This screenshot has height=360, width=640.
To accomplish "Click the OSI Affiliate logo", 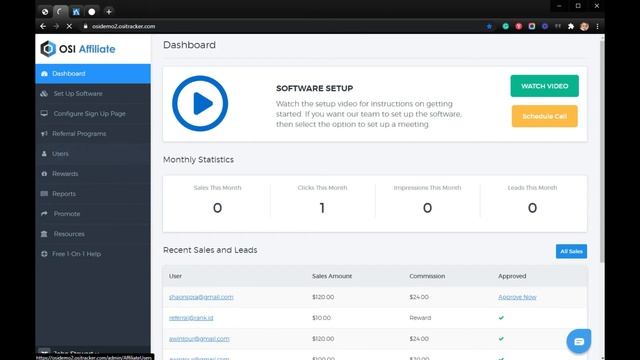I will pos(78,49).
